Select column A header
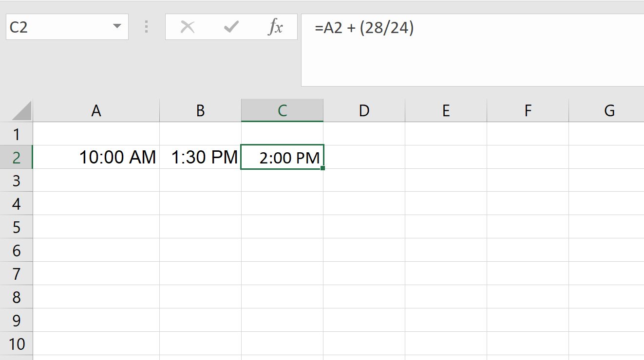Image resolution: width=644 pixels, height=360 pixels. pyautogui.click(x=96, y=111)
